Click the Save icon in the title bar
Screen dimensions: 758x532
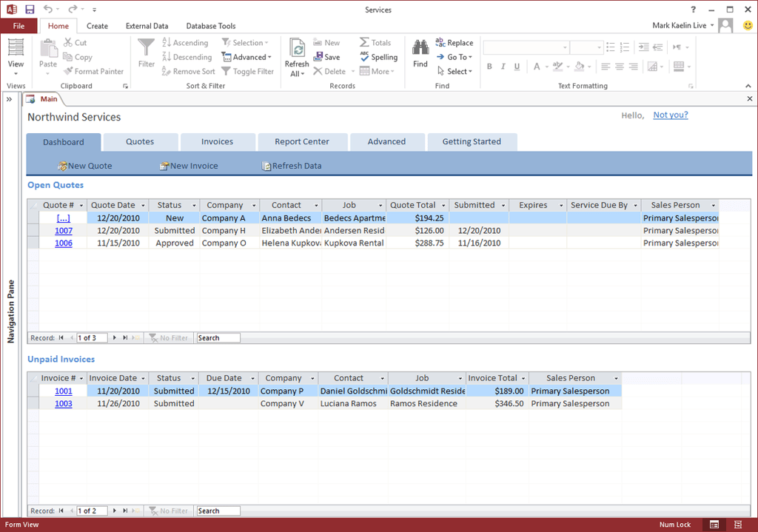[x=30, y=9]
